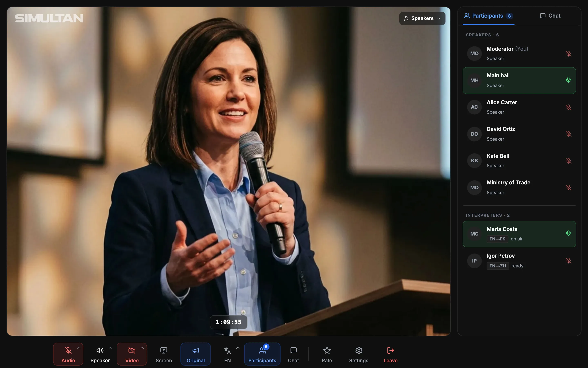Click the EN language translate icon
The width and height of the screenshot is (588, 368).
227,350
